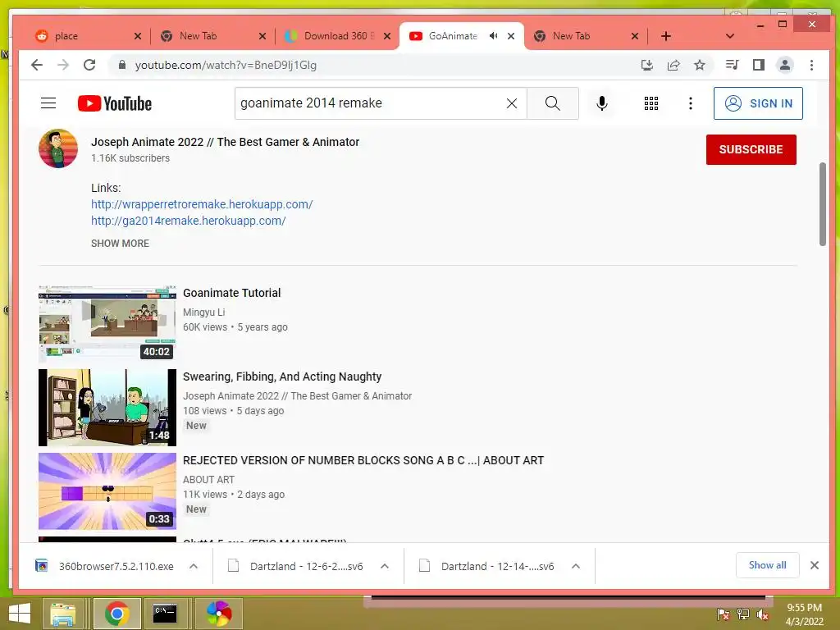
Task: Go to YouTube home via logo
Action: point(115,103)
